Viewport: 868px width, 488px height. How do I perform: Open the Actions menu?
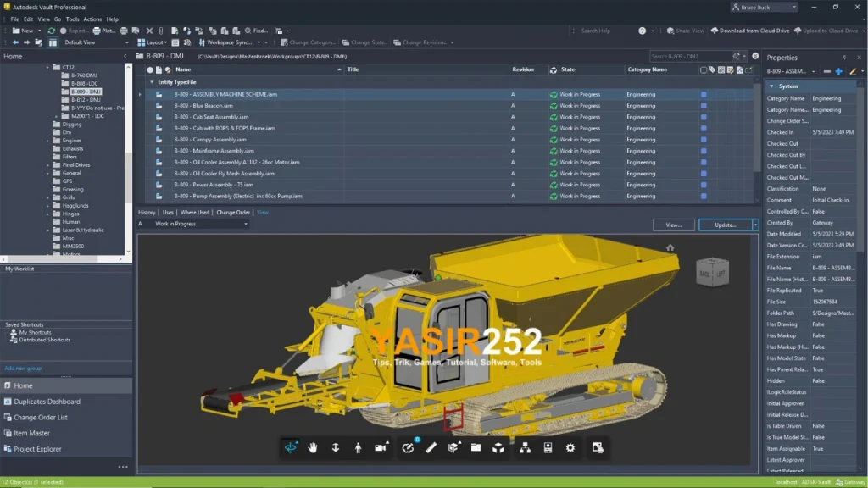click(x=92, y=19)
